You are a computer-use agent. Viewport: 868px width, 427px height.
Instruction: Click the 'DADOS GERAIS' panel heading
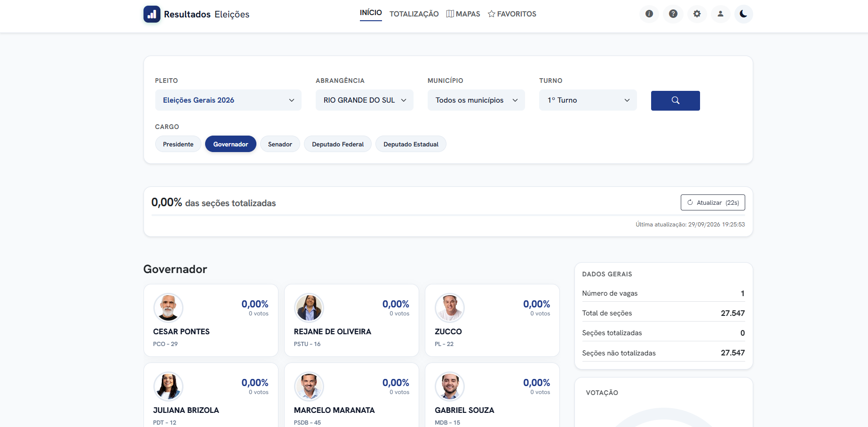pos(607,274)
